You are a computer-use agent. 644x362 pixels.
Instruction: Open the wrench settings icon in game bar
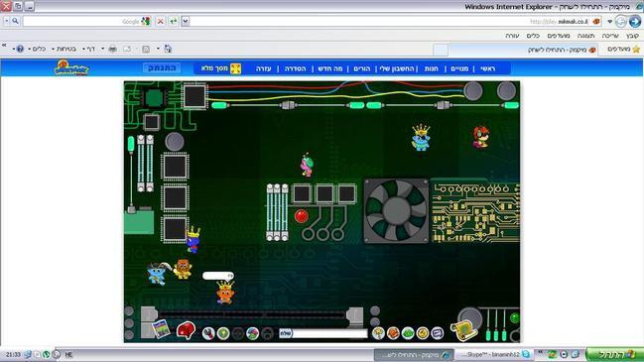[208, 333]
